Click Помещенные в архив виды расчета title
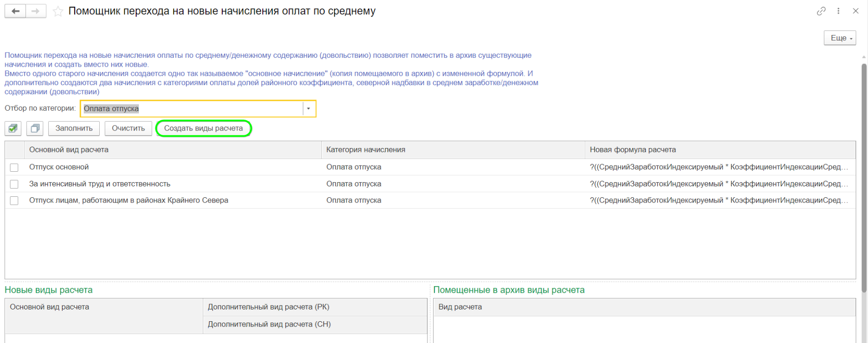This screenshot has width=868, height=343. (509, 290)
